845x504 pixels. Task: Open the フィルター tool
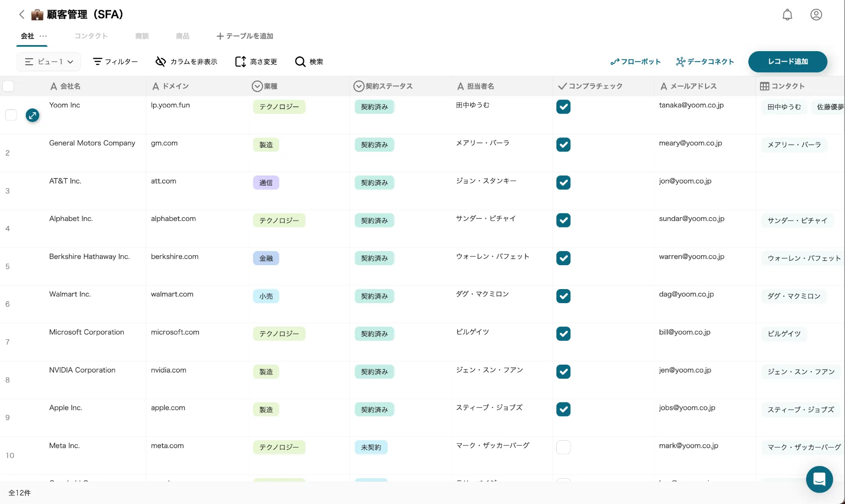click(x=115, y=61)
